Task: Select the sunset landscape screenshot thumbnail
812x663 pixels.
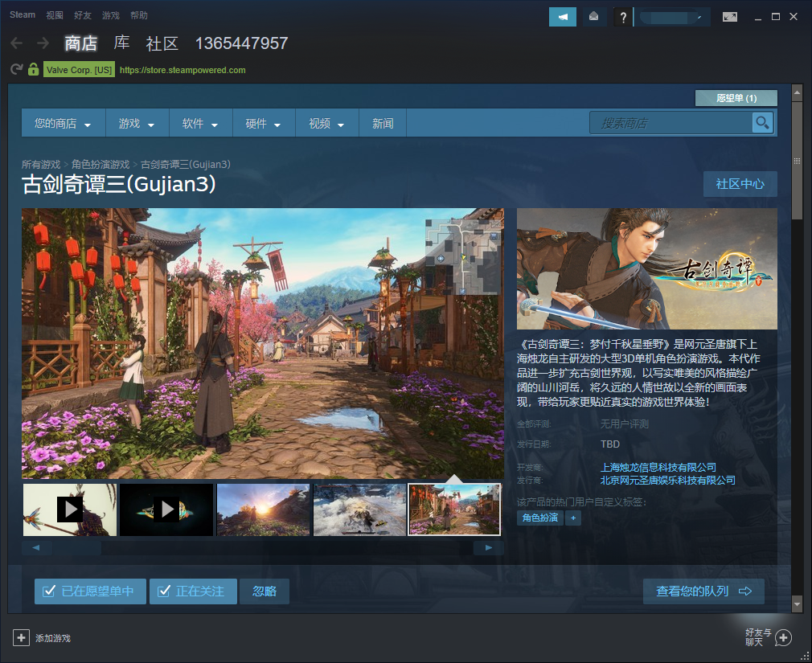Action: pos(263,510)
